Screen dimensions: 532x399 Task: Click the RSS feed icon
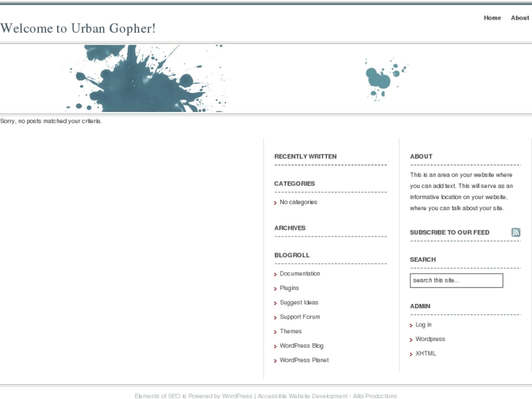516,232
